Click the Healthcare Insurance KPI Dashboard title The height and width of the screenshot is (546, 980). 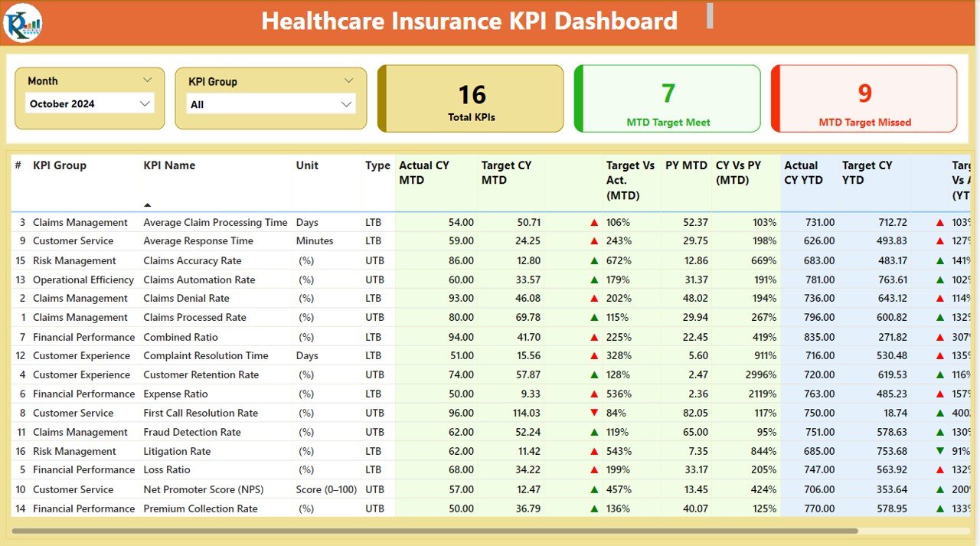469,21
